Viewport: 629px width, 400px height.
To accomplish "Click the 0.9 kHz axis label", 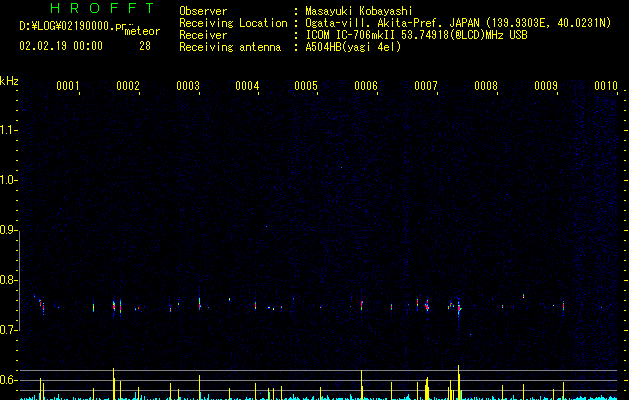I will (8, 230).
